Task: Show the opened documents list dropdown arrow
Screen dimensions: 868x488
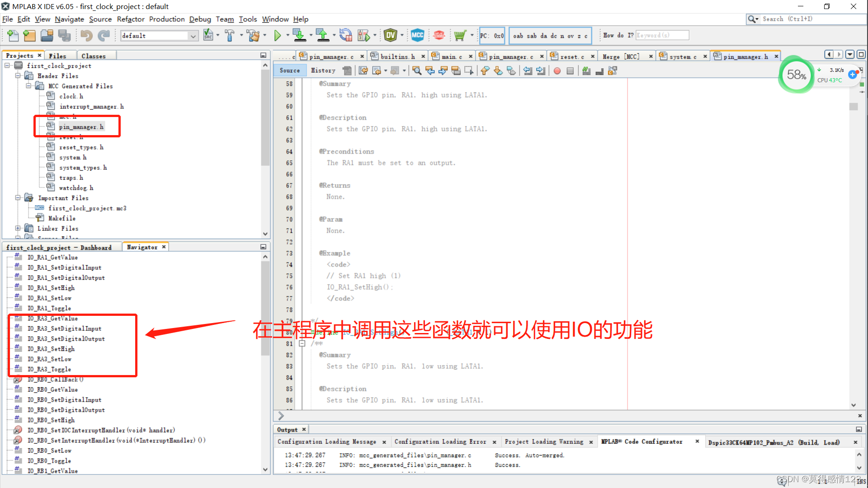Action: click(x=850, y=55)
